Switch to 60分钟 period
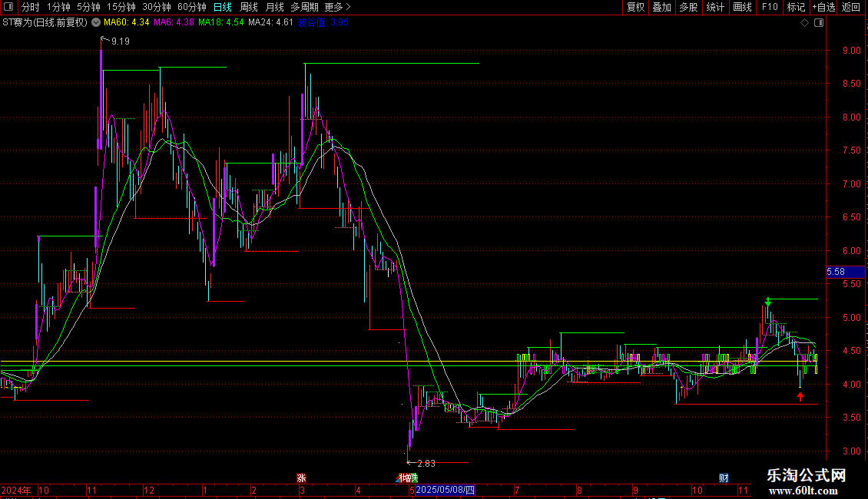 coord(191,7)
